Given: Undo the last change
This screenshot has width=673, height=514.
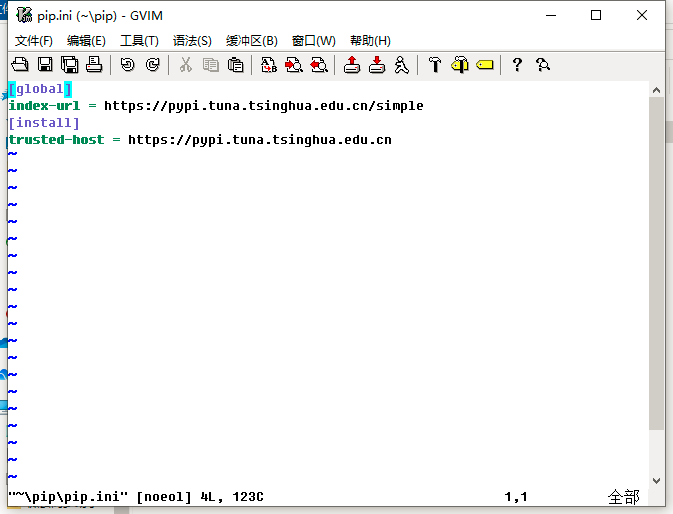Looking at the screenshot, I should 127,65.
